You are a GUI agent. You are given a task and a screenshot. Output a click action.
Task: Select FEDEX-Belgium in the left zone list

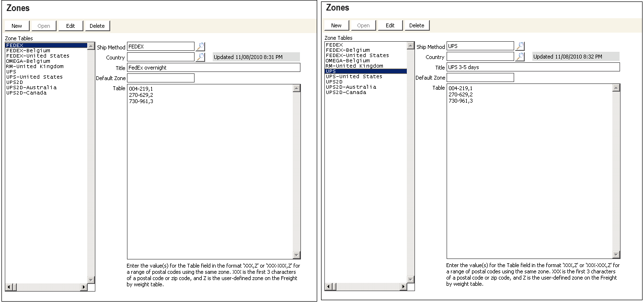pos(46,50)
